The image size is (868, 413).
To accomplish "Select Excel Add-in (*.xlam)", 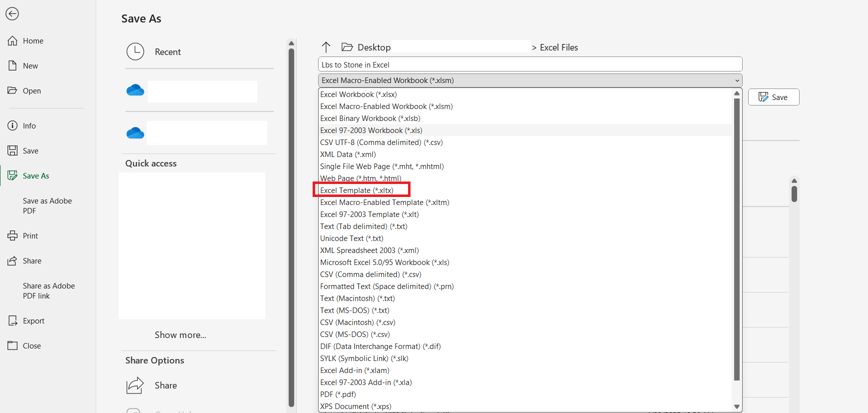I will (525, 370).
